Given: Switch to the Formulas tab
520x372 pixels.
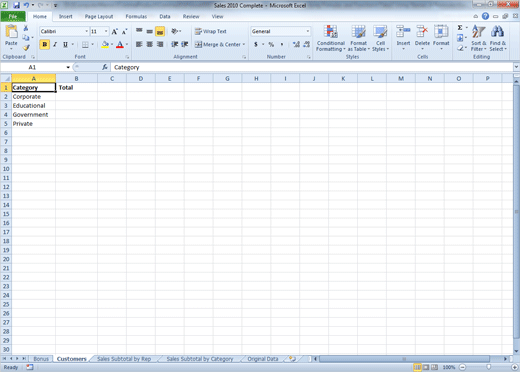Looking at the screenshot, I should coord(136,16).
